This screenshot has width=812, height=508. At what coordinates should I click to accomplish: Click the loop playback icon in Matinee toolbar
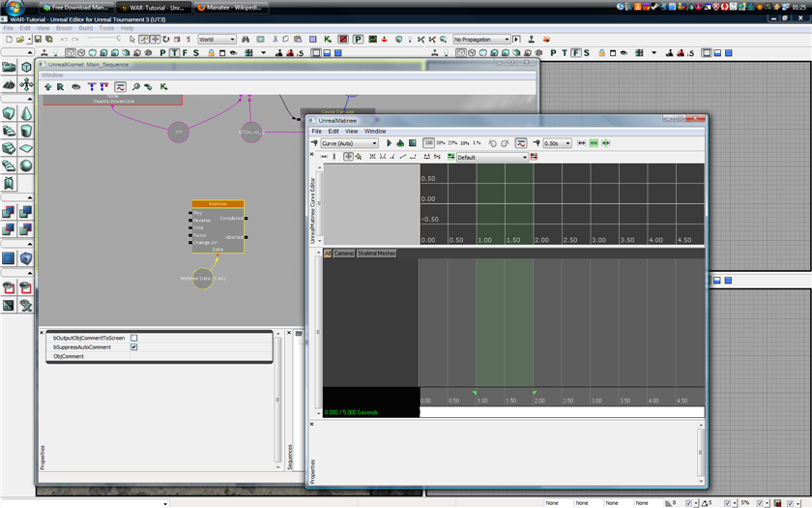click(400, 143)
